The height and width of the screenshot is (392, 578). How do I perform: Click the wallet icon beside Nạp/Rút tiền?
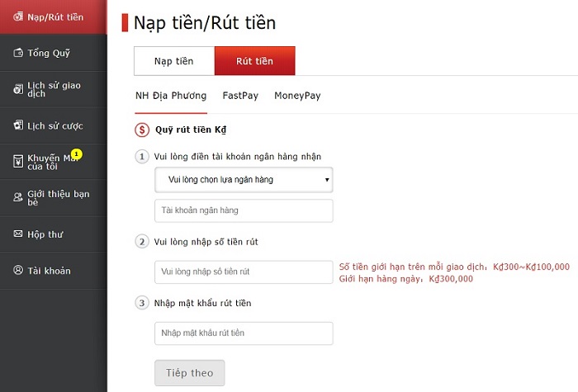tap(19, 17)
